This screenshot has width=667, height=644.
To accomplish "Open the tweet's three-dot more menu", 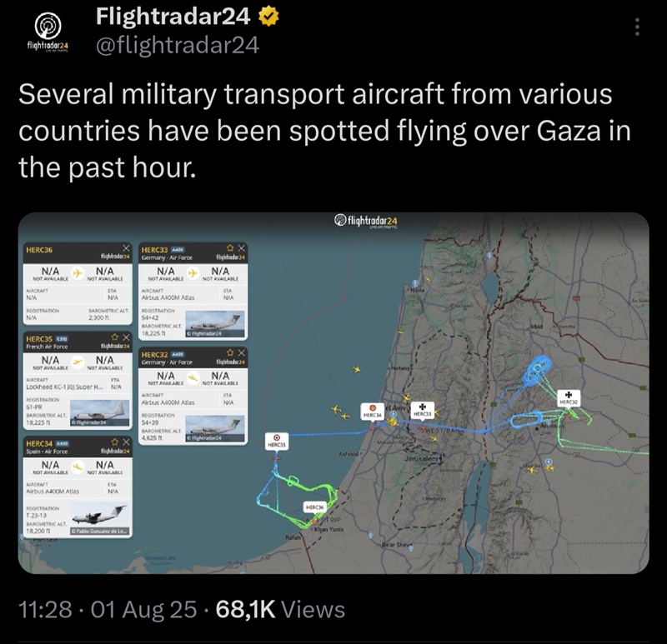I will (638, 27).
